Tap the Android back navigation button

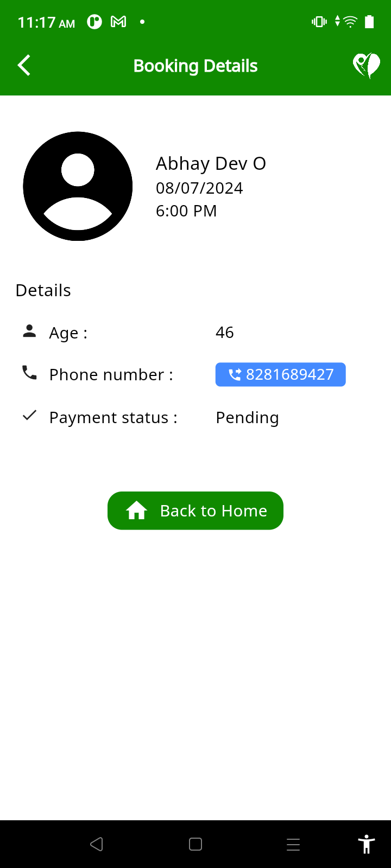[97, 844]
